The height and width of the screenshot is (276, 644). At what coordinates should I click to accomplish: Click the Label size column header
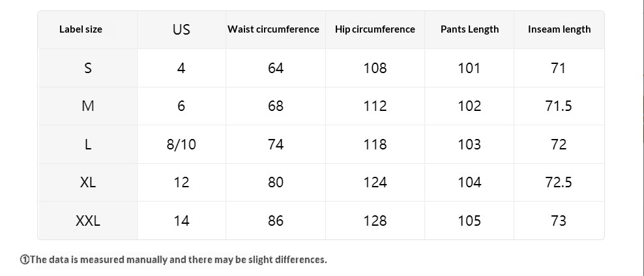coord(81,29)
